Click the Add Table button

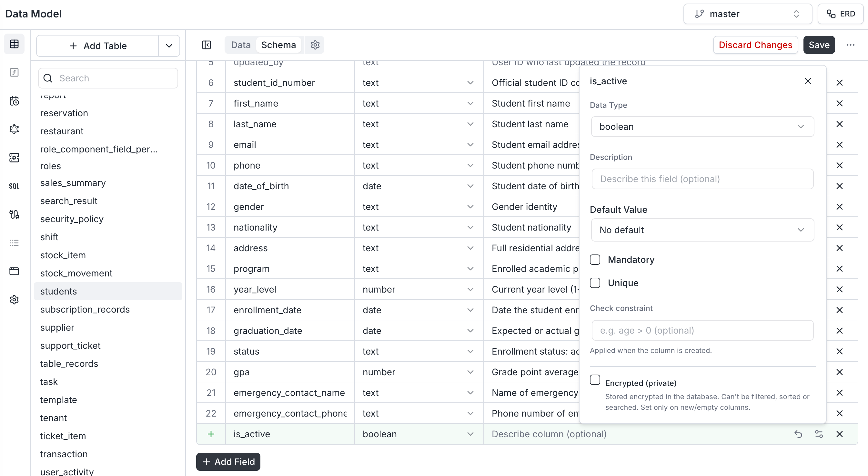point(98,46)
